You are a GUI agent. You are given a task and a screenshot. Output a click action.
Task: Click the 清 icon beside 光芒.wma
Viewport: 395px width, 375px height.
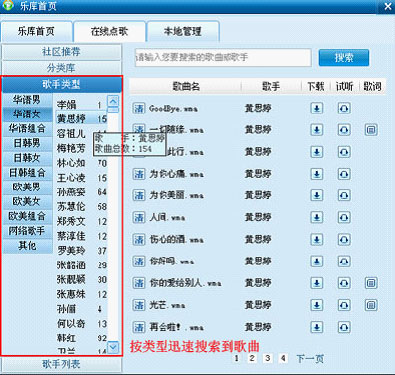tap(139, 305)
